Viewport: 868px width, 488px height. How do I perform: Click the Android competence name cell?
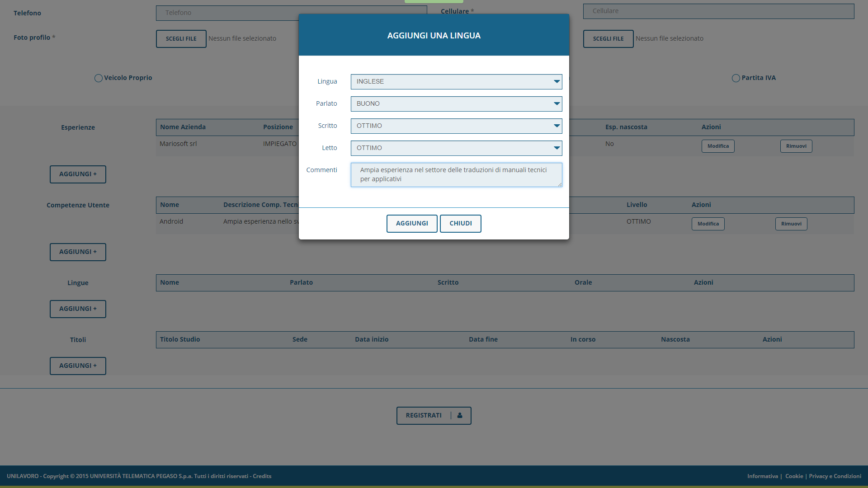pos(171,221)
